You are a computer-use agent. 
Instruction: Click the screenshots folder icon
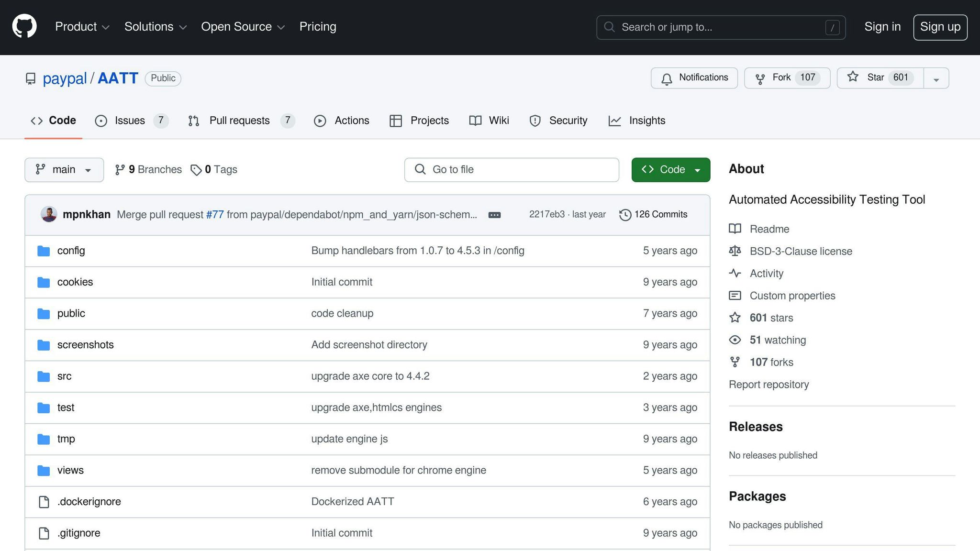click(x=44, y=345)
